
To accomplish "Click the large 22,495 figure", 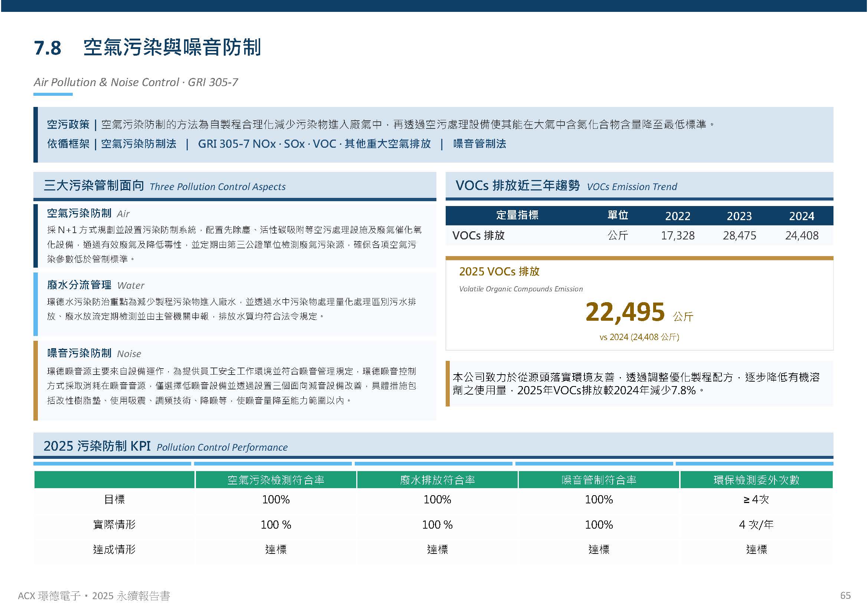I will click(625, 312).
